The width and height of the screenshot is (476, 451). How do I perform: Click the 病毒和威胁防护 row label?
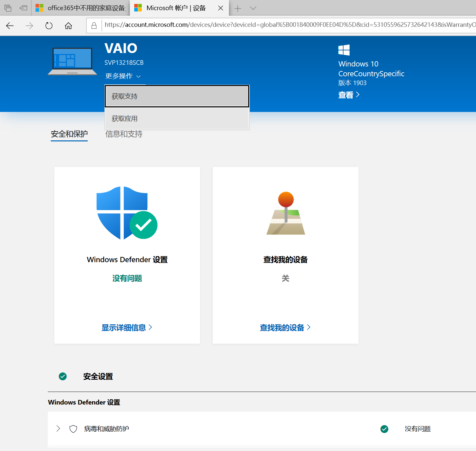click(x=106, y=429)
